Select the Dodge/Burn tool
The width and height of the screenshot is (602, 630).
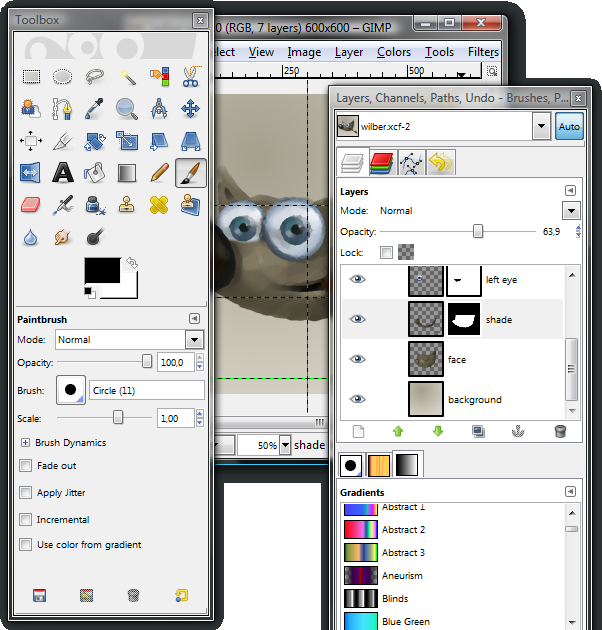click(x=94, y=237)
